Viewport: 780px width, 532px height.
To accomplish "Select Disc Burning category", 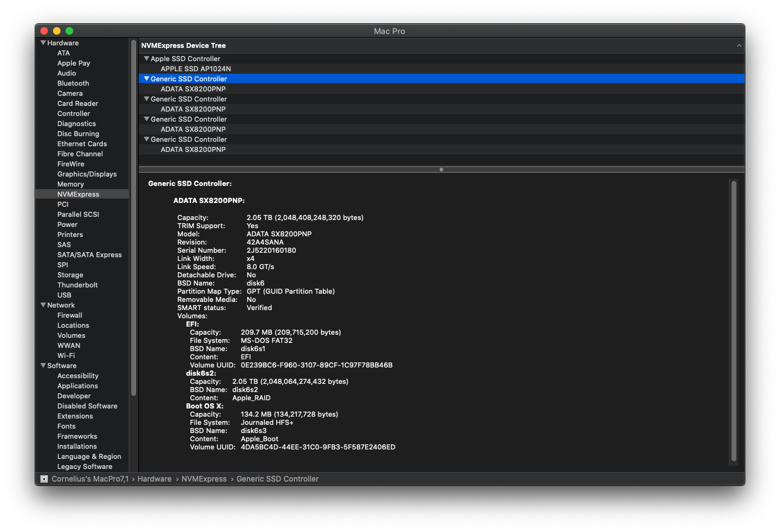I will 78,134.
